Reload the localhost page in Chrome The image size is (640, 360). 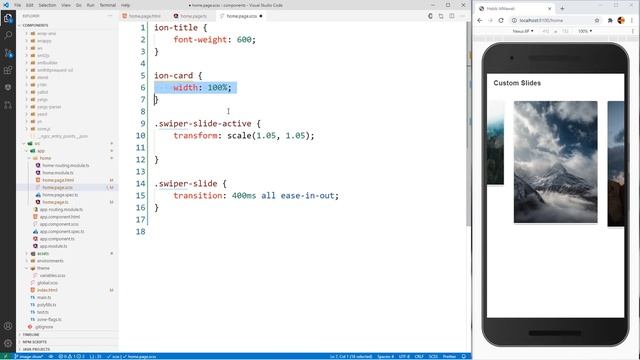pyautogui.click(x=501, y=20)
